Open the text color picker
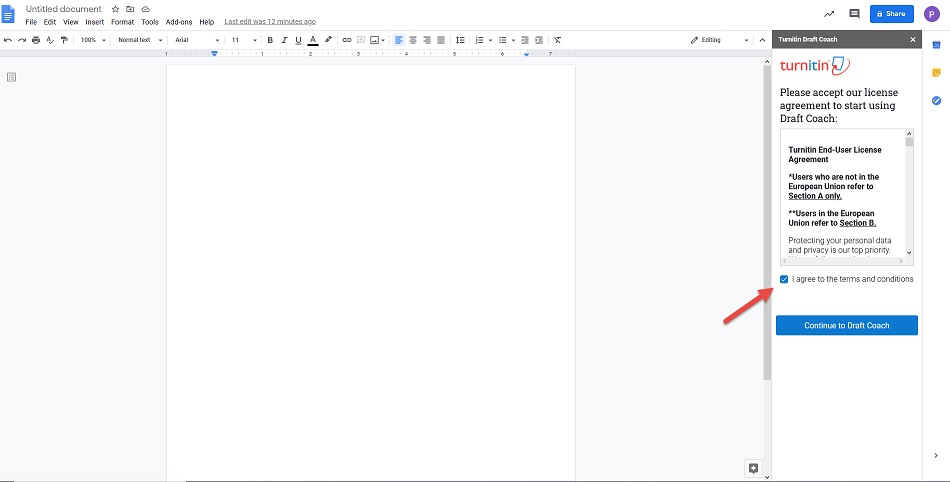Viewport: 950px width, 482px height. (x=313, y=40)
